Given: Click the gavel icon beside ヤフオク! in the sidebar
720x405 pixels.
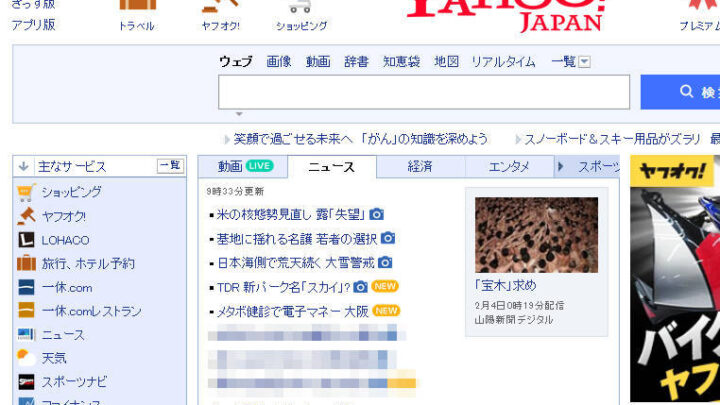Looking at the screenshot, I should coord(26,216).
